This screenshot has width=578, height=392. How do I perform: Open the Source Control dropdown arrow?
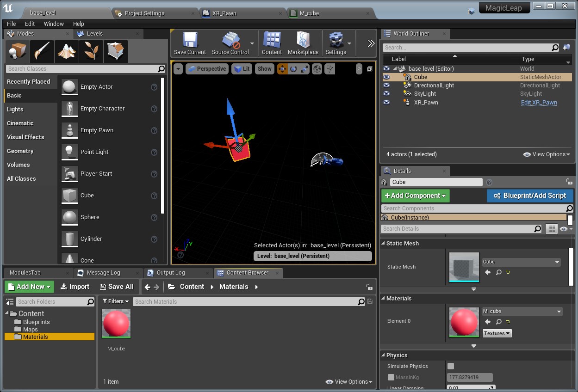click(252, 43)
